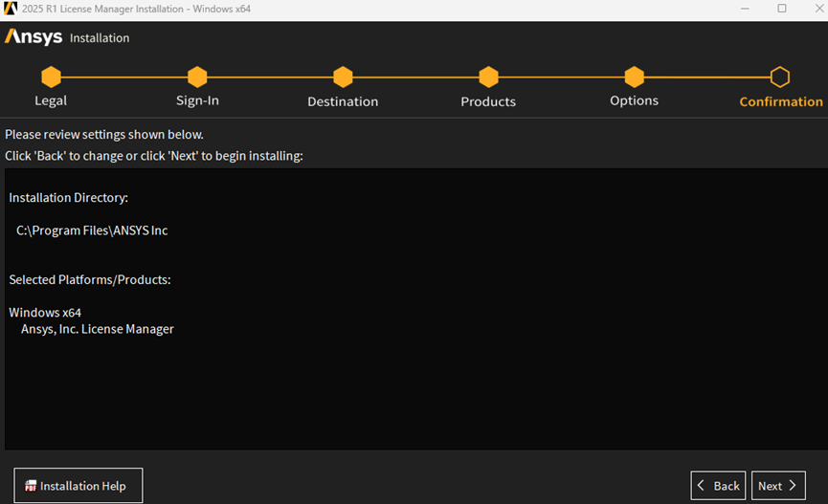
Task: Click the Confirmation step hexagon outline
Action: (780, 77)
